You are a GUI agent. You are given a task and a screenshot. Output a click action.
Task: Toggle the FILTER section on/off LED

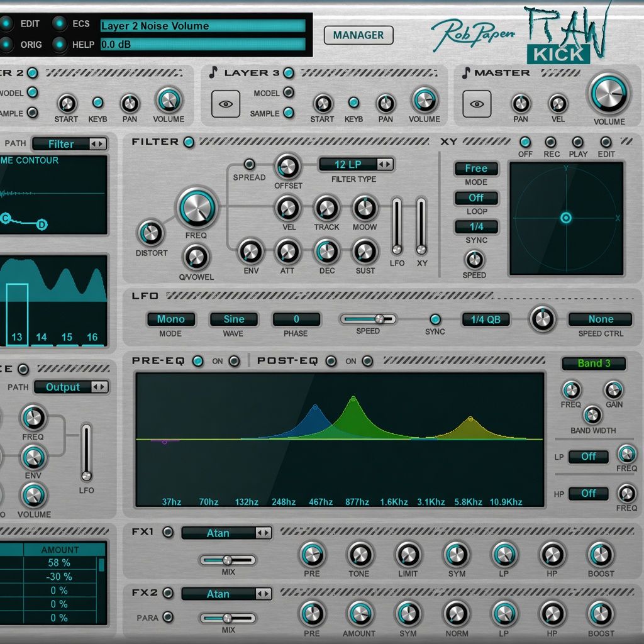point(189,142)
